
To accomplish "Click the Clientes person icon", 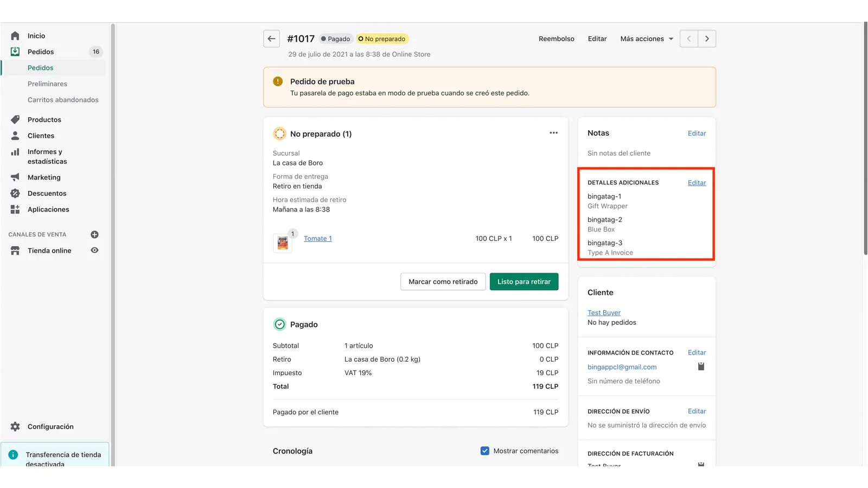I will point(15,136).
